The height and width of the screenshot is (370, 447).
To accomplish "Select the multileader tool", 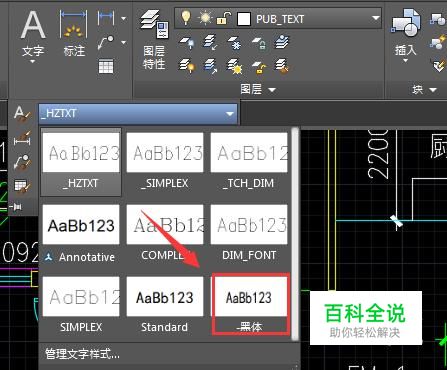I will click(106, 42).
